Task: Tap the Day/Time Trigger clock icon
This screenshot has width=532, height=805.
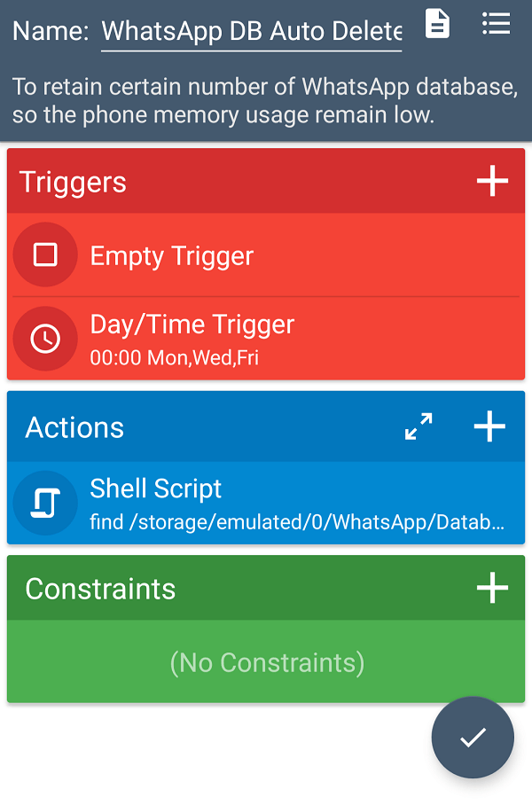Action: pos(45,338)
